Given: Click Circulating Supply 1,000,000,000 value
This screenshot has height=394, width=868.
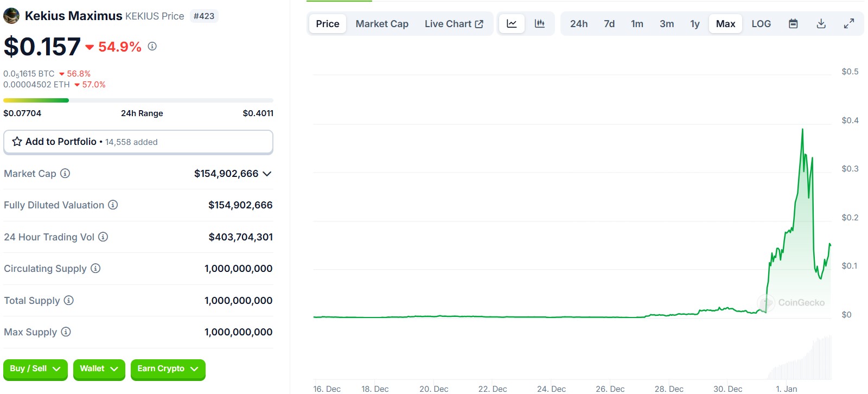Looking at the screenshot, I should click(x=239, y=269).
